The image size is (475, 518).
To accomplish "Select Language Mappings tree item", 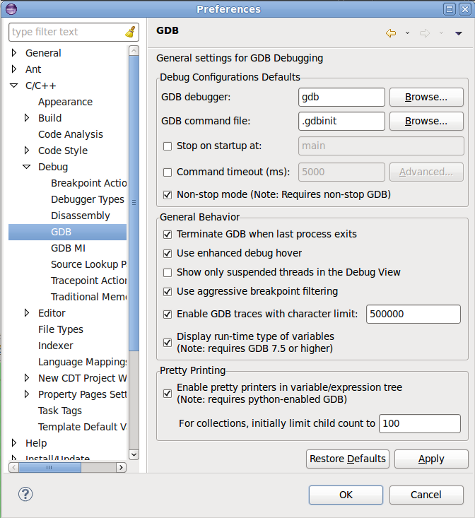I will coord(82,362).
